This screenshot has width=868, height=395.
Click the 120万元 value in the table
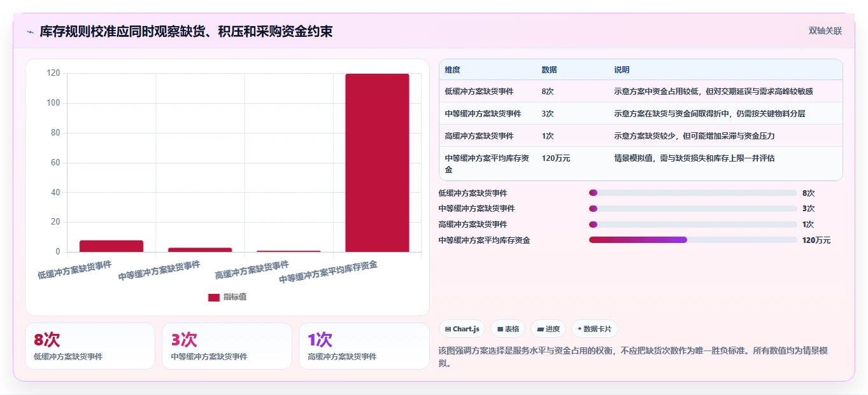pos(555,158)
